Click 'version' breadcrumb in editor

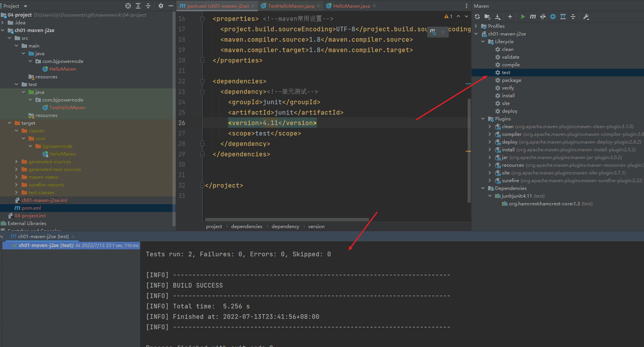(x=316, y=227)
